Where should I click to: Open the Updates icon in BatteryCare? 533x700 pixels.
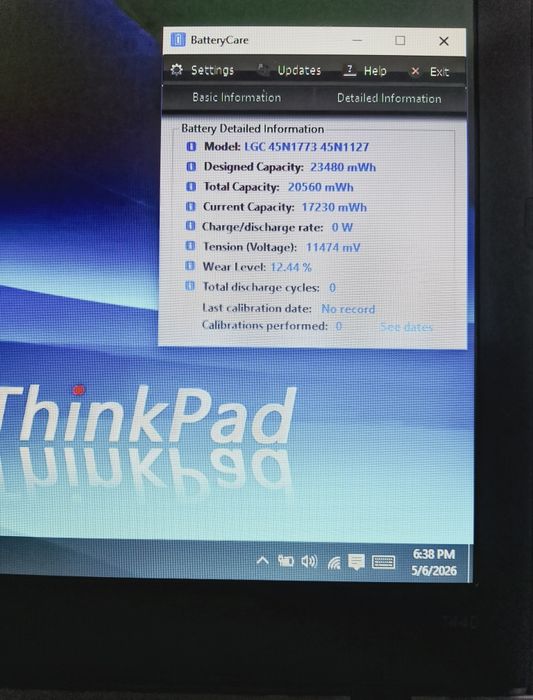[264, 70]
